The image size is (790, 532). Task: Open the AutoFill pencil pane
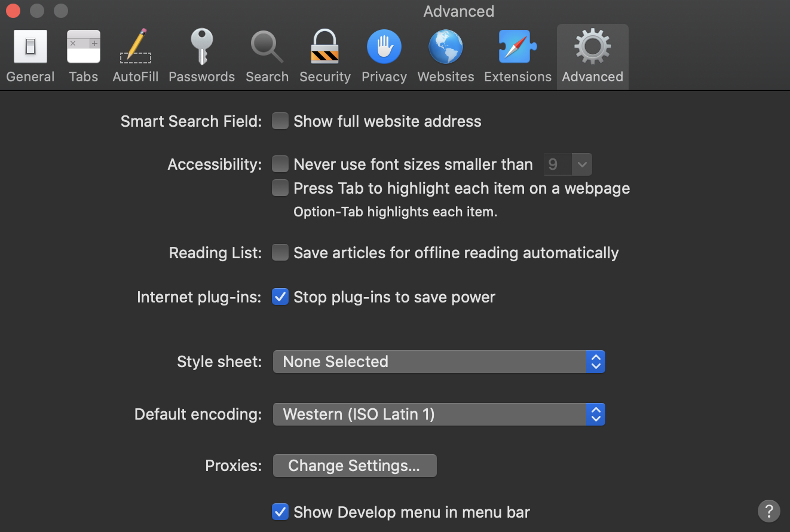pyautogui.click(x=136, y=57)
